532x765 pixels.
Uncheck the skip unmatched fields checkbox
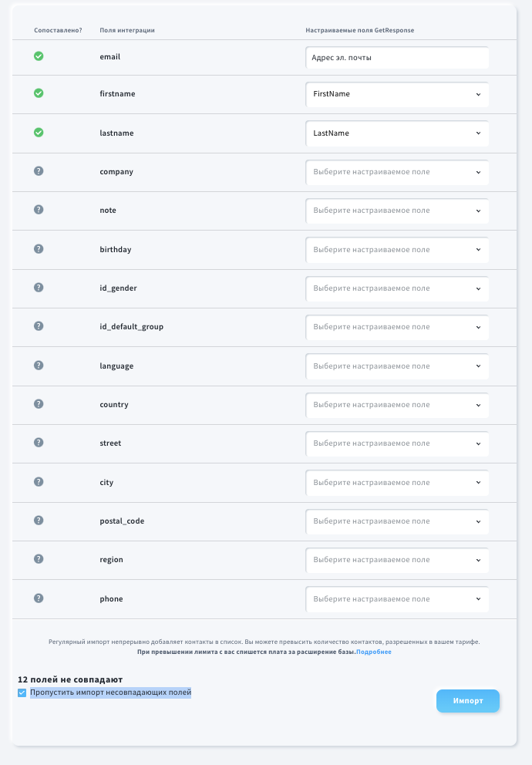coord(22,693)
